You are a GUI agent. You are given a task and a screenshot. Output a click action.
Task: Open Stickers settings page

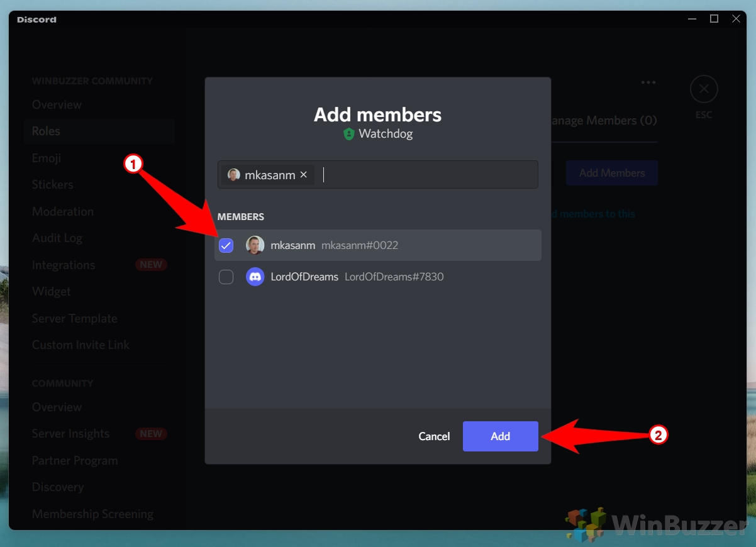[53, 185]
